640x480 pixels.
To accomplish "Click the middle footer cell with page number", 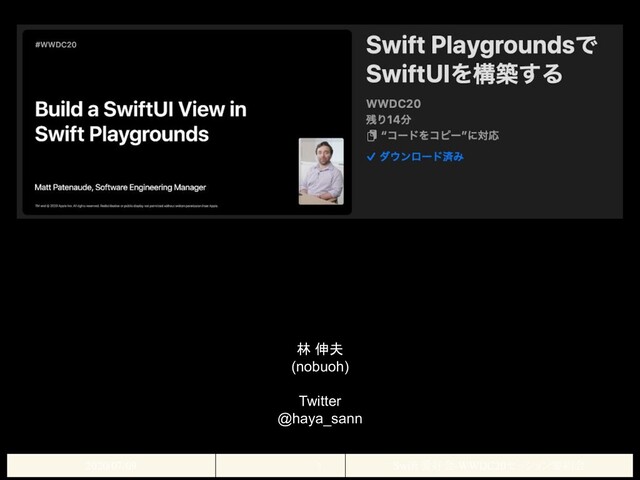I will 280,465.
